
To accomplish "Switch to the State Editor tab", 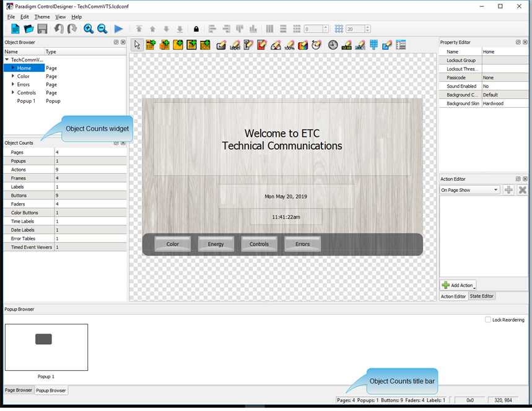I will [x=481, y=296].
